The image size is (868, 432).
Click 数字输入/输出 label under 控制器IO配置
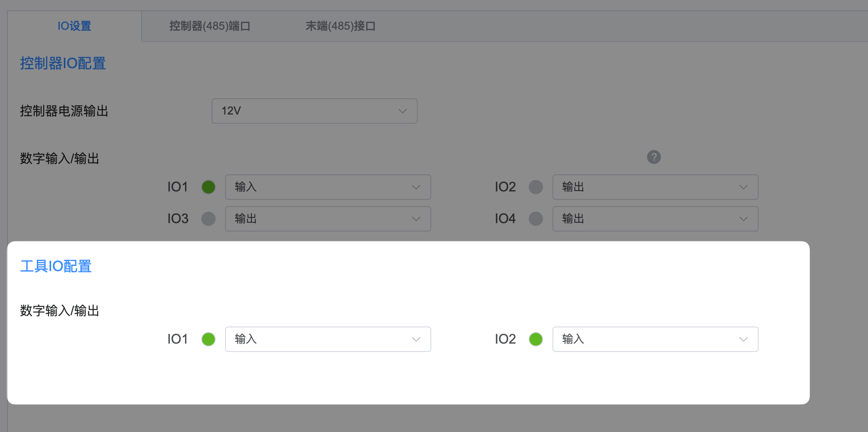point(59,159)
